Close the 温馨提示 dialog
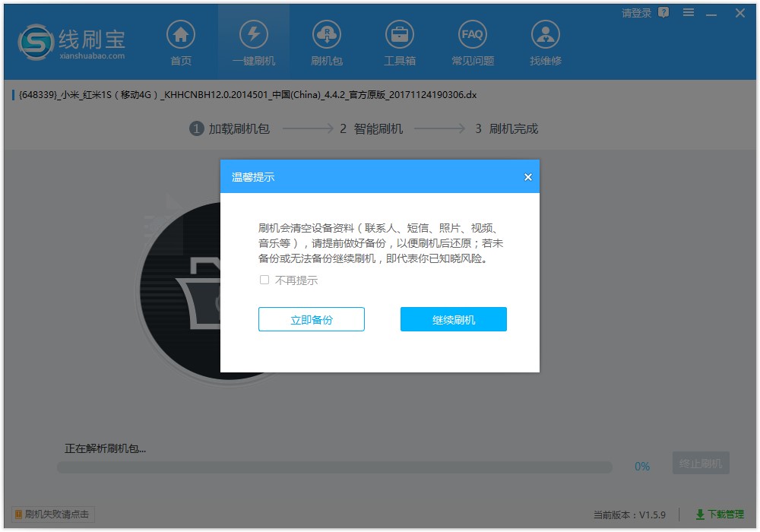This screenshot has height=532, width=760. [x=527, y=176]
